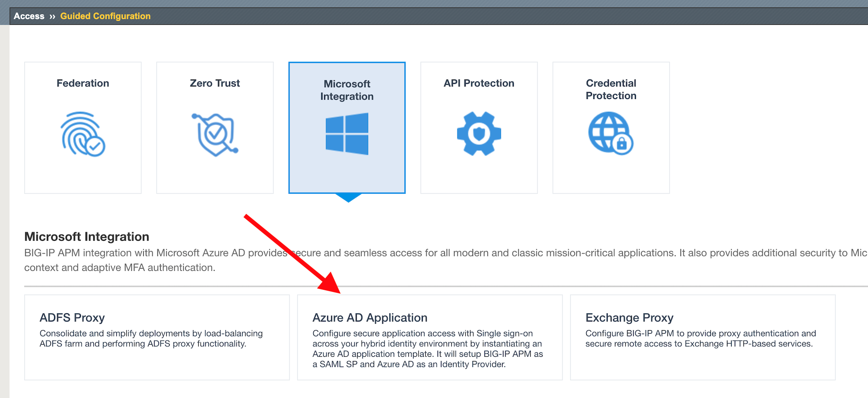
Task: Click the Federation fingerprint icon
Action: 83,134
